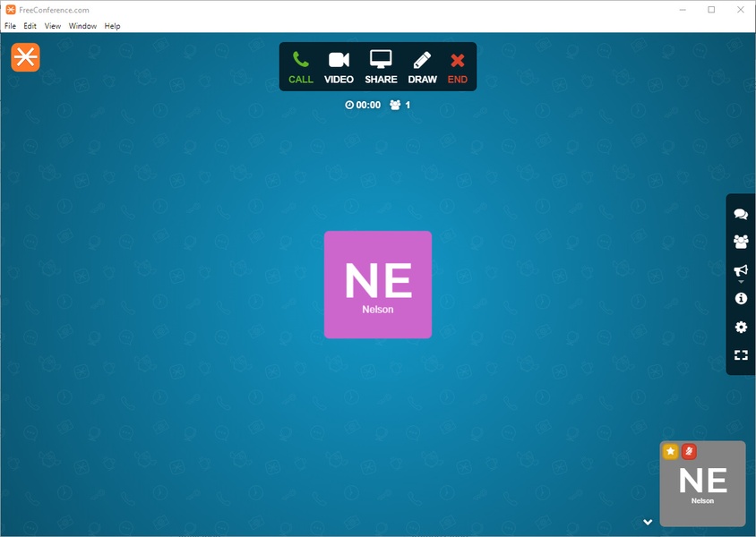Viewport: 756px width, 537px height.
Task: Click the participant count indicator
Action: [x=400, y=105]
